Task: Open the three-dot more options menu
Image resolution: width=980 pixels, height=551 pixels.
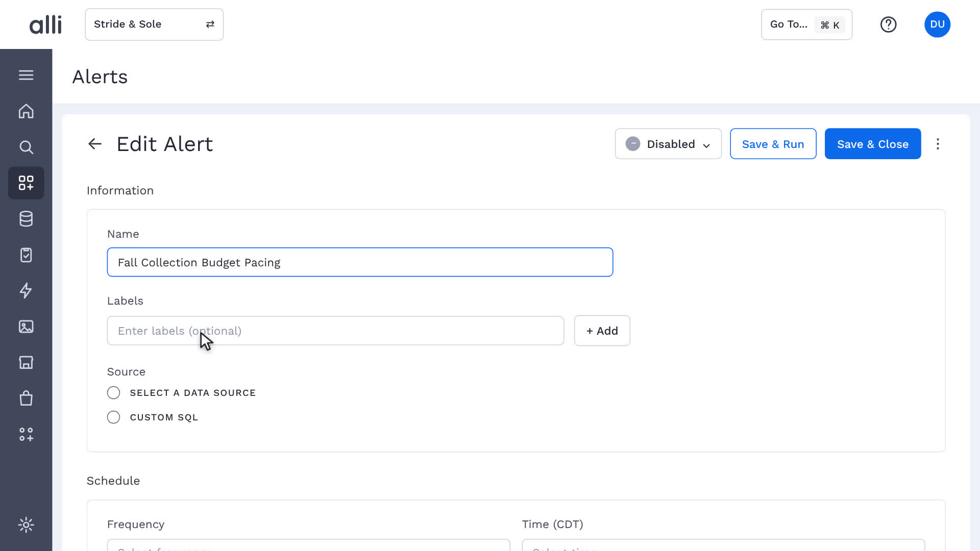Action: point(938,144)
